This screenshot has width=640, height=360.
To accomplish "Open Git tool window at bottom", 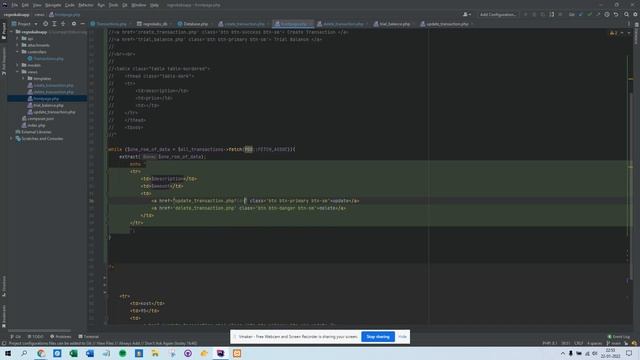I will click(16, 337).
